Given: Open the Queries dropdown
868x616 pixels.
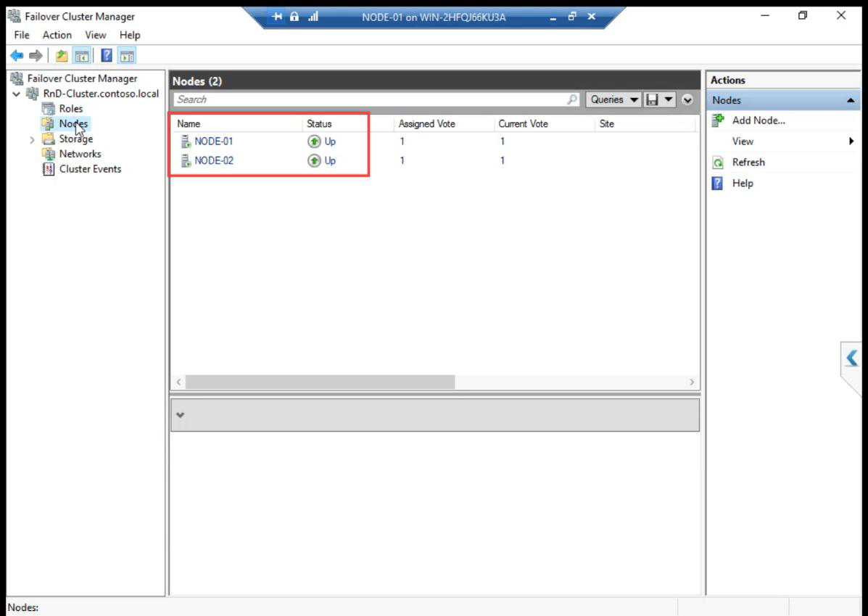Looking at the screenshot, I should 613,99.
